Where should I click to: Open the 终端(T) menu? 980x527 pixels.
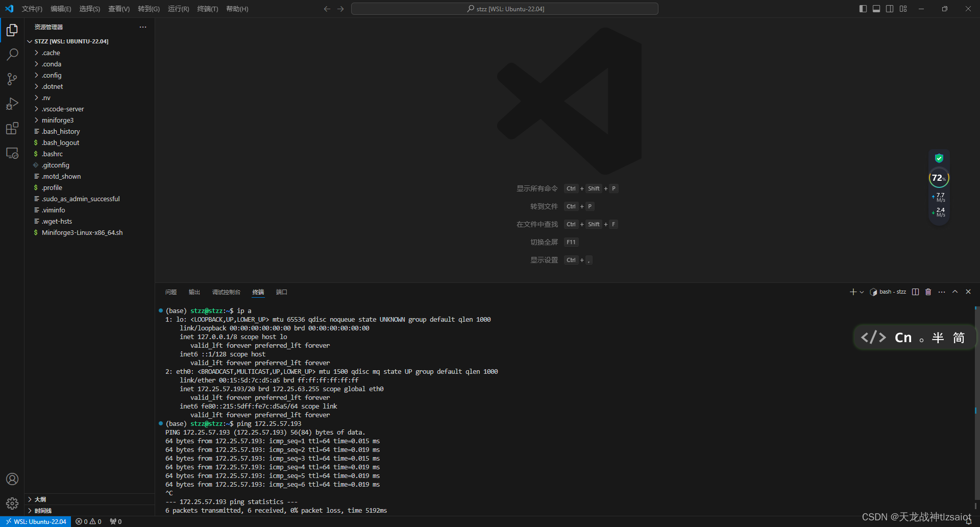207,9
